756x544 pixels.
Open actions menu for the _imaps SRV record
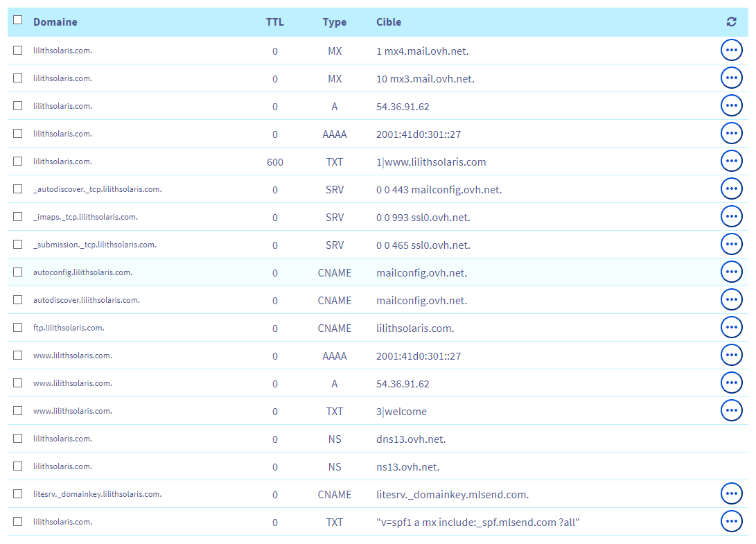click(731, 217)
